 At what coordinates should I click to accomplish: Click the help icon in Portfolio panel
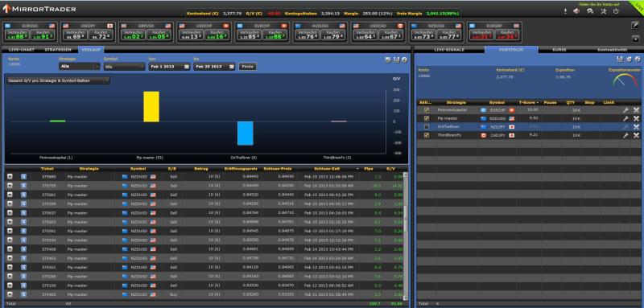coord(637,59)
